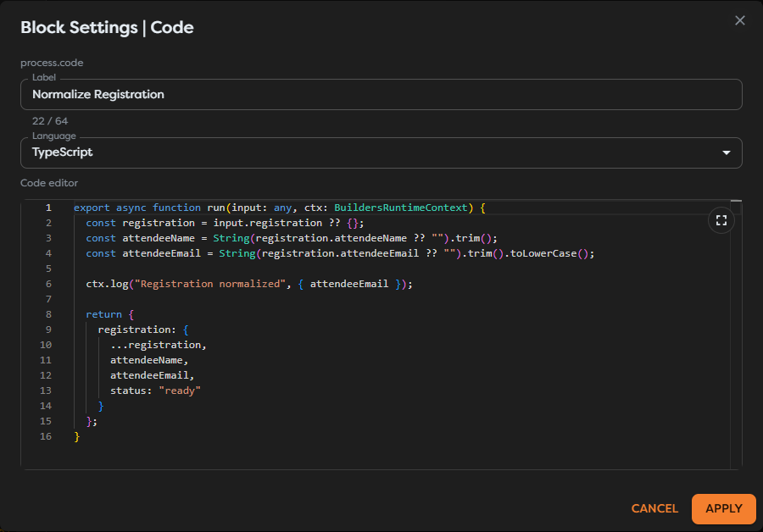Click the 'process.code' block type text

pos(52,63)
